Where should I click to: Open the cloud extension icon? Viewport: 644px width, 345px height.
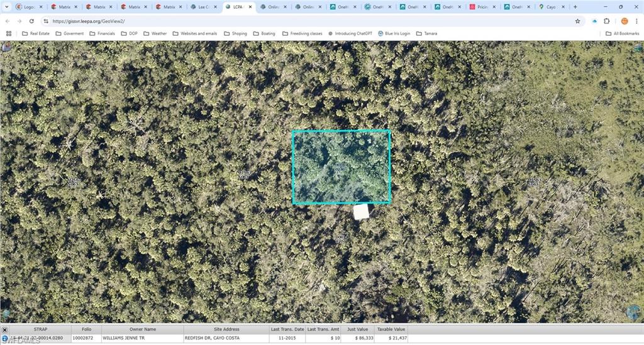coord(594,21)
